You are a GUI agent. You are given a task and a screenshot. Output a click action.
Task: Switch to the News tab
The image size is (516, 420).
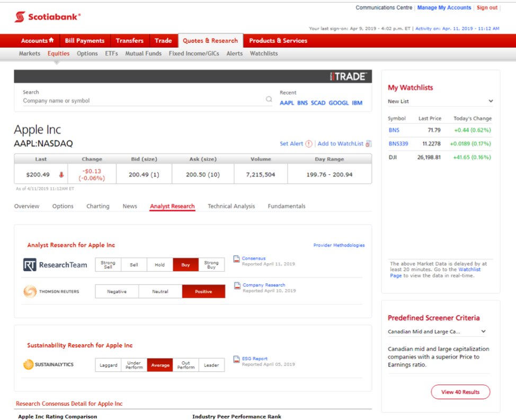[130, 206]
